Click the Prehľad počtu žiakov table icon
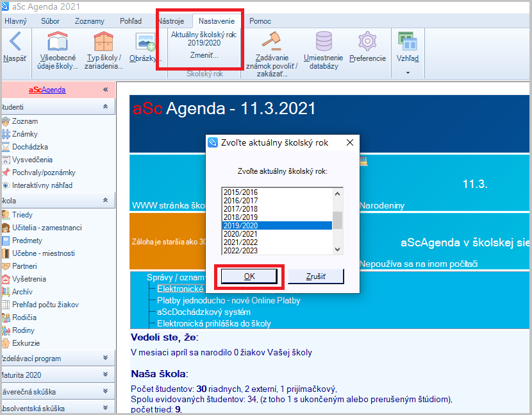Viewport: 532px width, 415px height. point(6,305)
